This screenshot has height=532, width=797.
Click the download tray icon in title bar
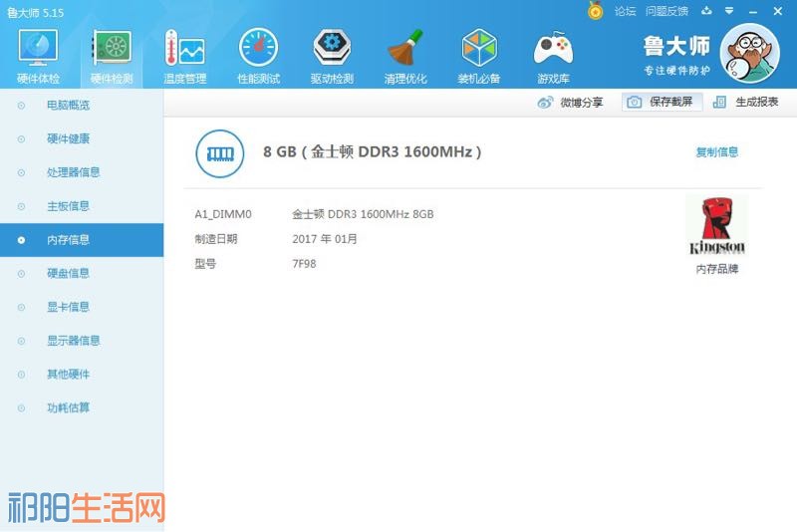tap(706, 11)
